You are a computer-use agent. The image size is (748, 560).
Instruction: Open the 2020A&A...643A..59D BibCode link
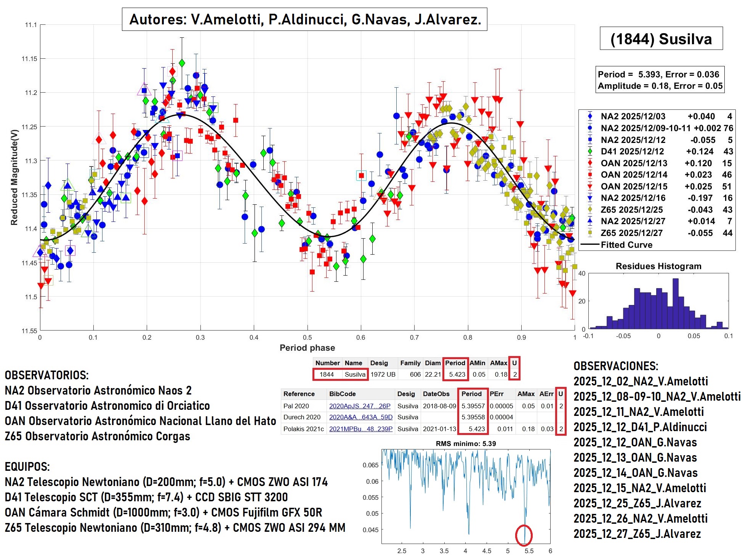pyautogui.click(x=360, y=417)
